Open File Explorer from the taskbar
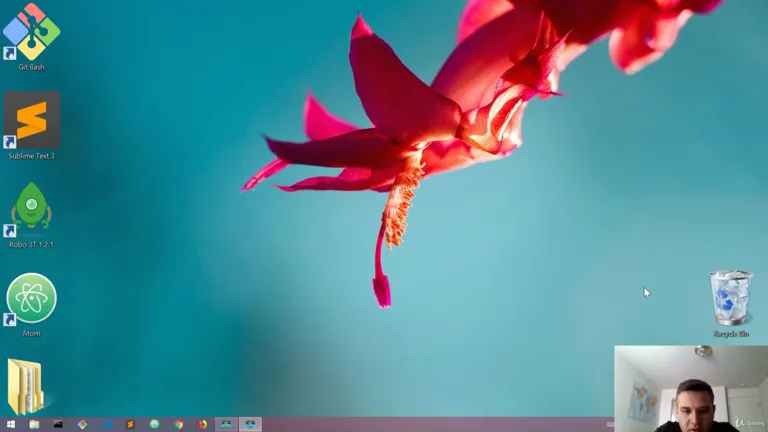 pos(34,424)
